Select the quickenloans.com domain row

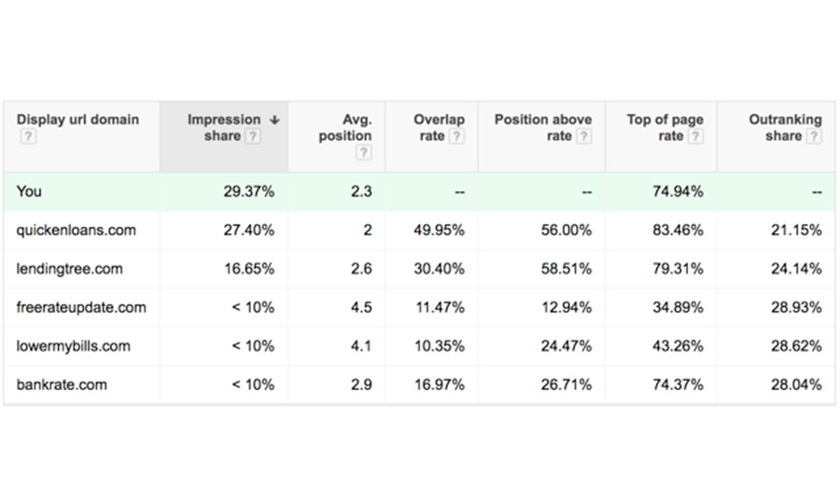click(x=76, y=231)
